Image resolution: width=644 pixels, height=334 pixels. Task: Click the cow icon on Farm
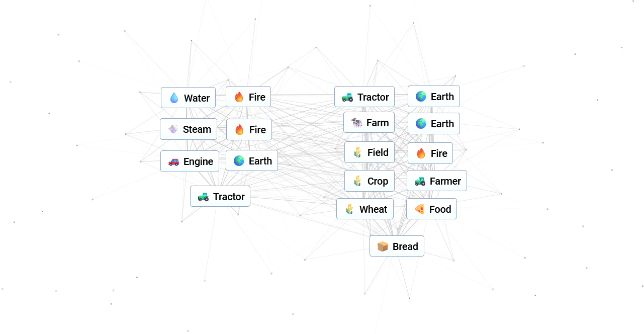(x=356, y=123)
